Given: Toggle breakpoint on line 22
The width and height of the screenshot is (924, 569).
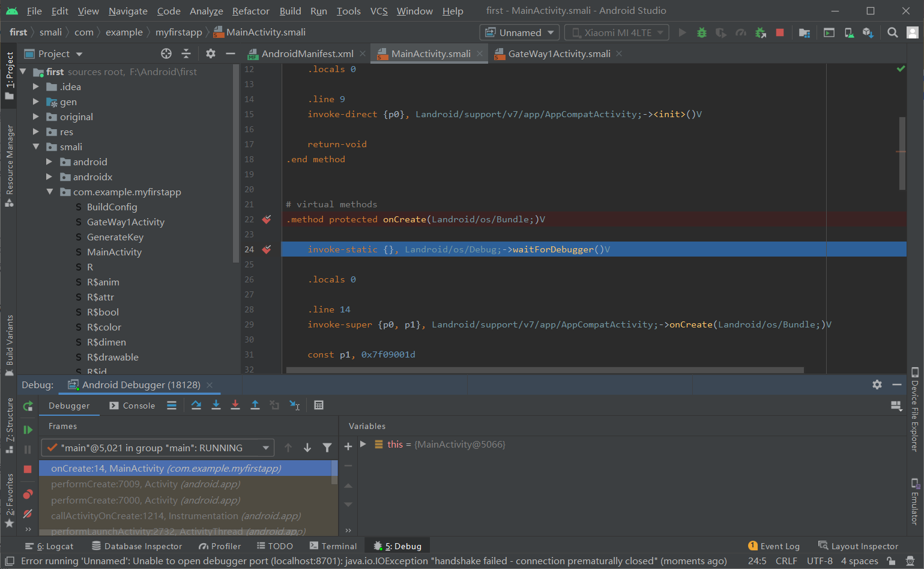Looking at the screenshot, I should coord(267,219).
